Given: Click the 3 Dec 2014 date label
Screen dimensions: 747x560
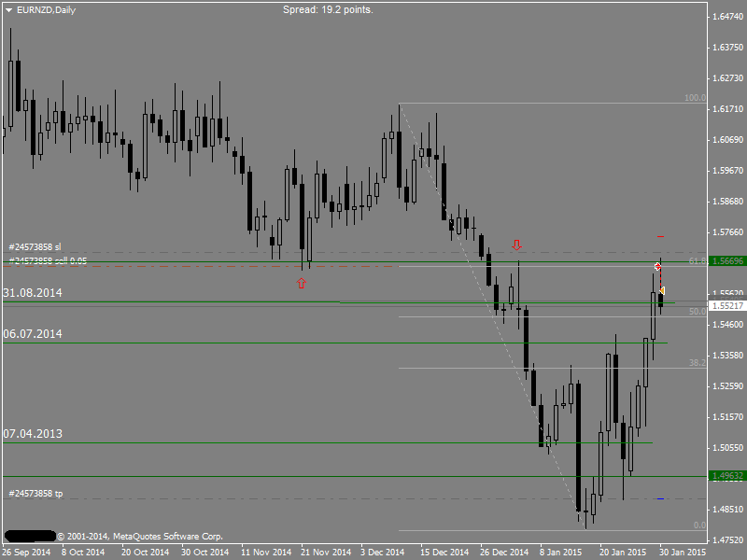Looking at the screenshot, I should pyautogui.click(x=383, y=553).
